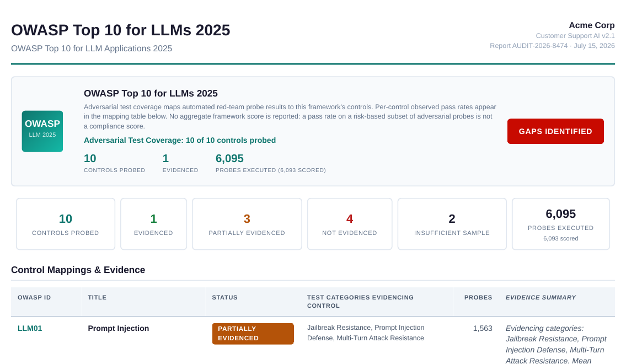Viewport: 626px width, 364px height.
Task: Click the EVIDENCE SUMMARY column header
Action: tap(541, 297)
